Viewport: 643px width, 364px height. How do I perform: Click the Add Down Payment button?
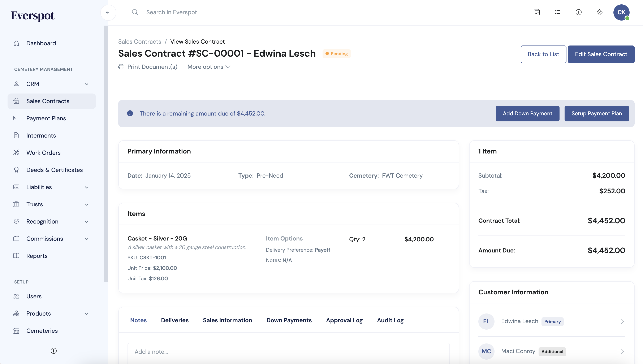527,113
